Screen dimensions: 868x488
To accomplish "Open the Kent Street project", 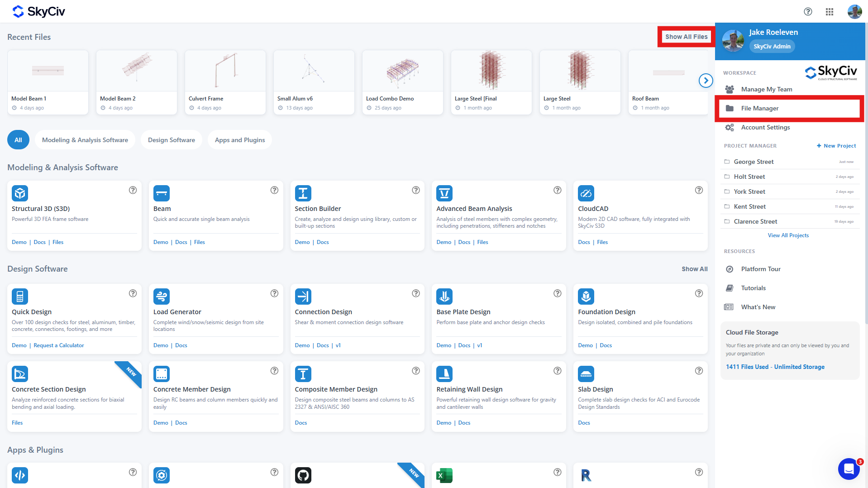I will 790,206.
